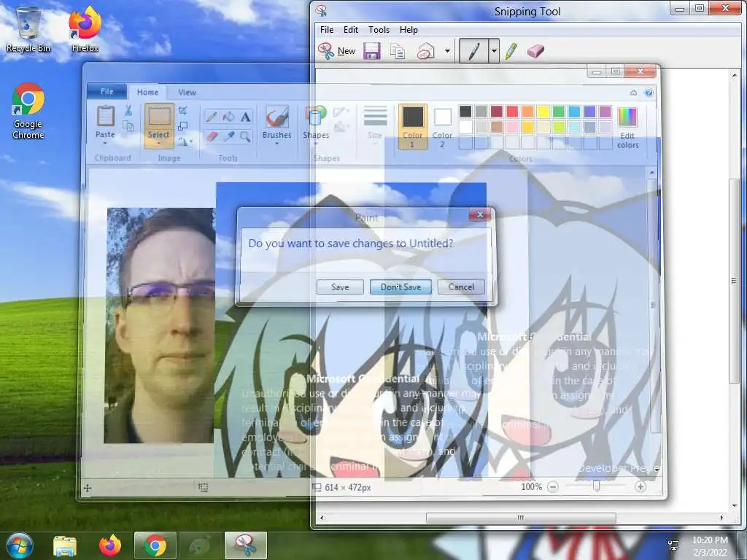The height and width of the screenshot is (560, 747).
Task: Pick the green color swatch
Action: (559, 112)
